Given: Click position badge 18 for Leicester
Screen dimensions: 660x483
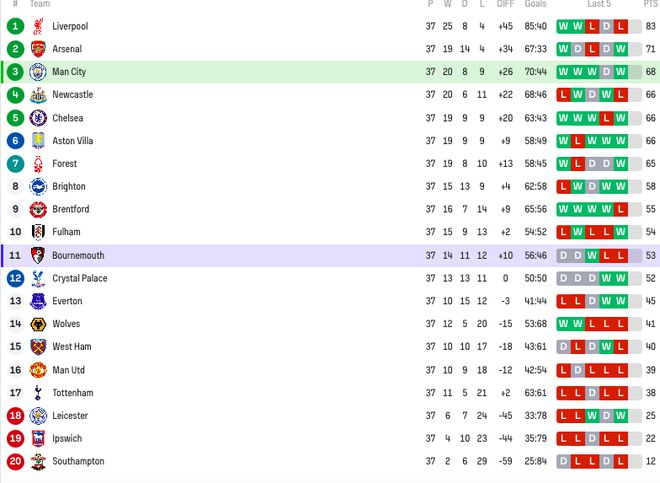Looking at the screenshot, I should click(15, 416).
